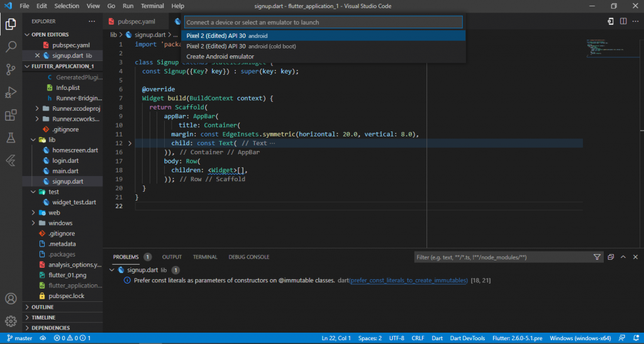Image resolution: width=644 pixels, height=344 pixels.
Task: Select Pixel 2 (Edited) API 30 android
Action: 323,36
